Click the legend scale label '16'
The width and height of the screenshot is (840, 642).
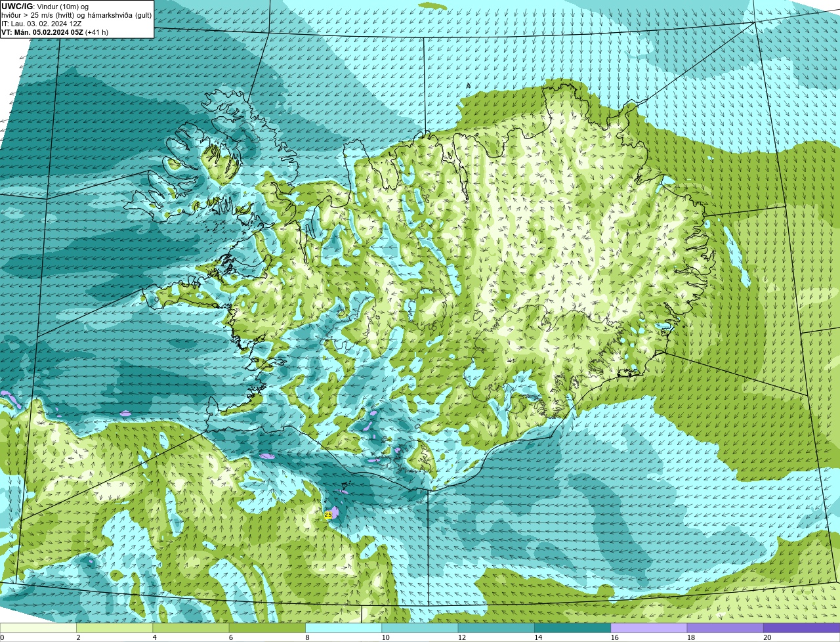614,637
